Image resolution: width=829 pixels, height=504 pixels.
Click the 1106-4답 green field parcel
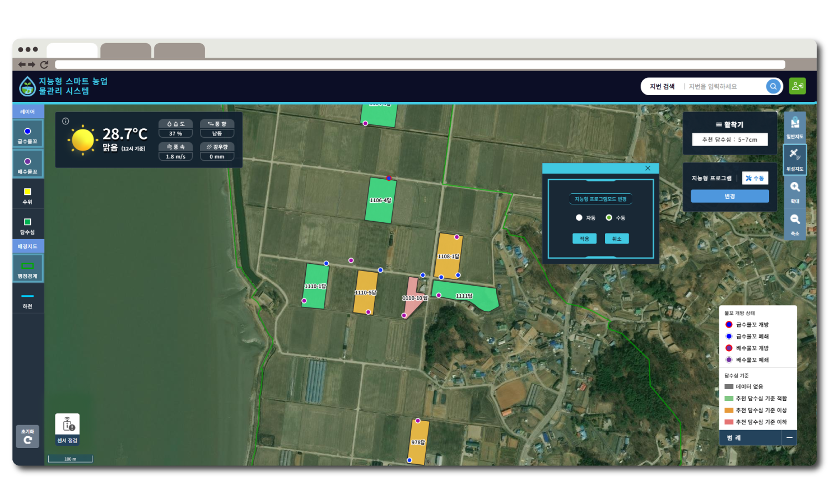tap(380, 202)
